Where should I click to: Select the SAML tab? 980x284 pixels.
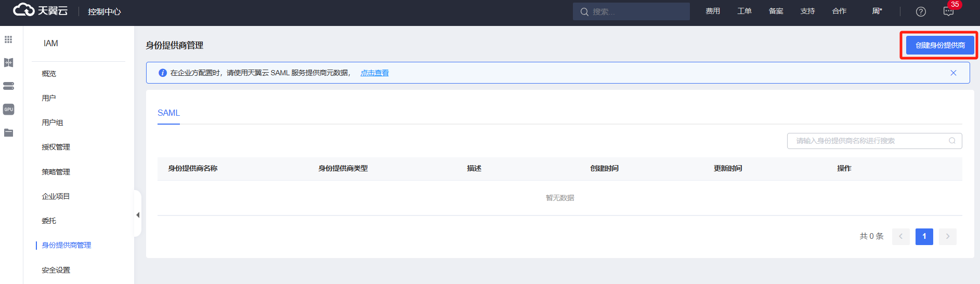pos(168,113)
